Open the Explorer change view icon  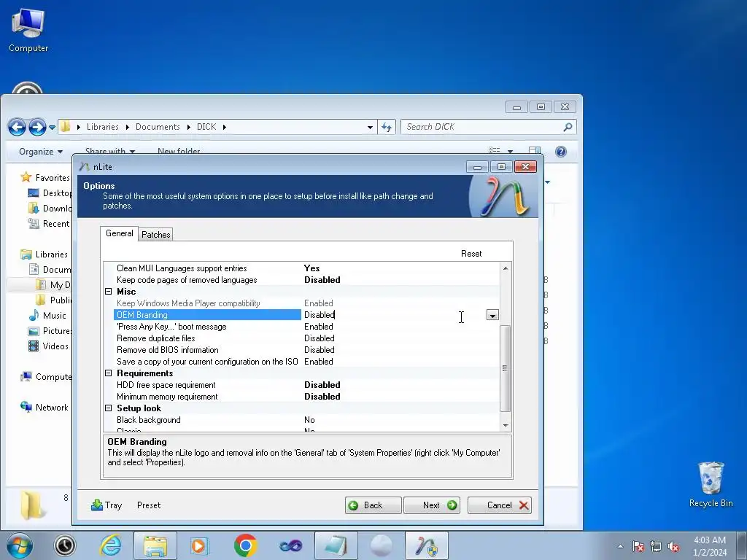494,150
